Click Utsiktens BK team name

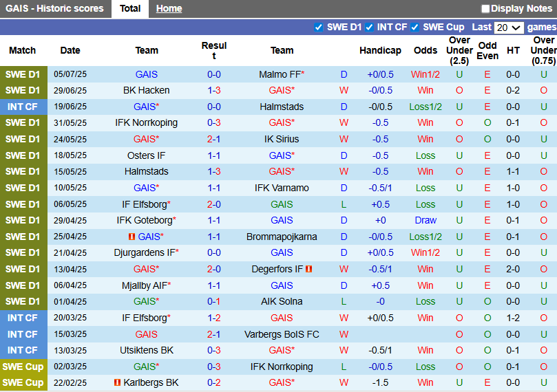(147, 351)
